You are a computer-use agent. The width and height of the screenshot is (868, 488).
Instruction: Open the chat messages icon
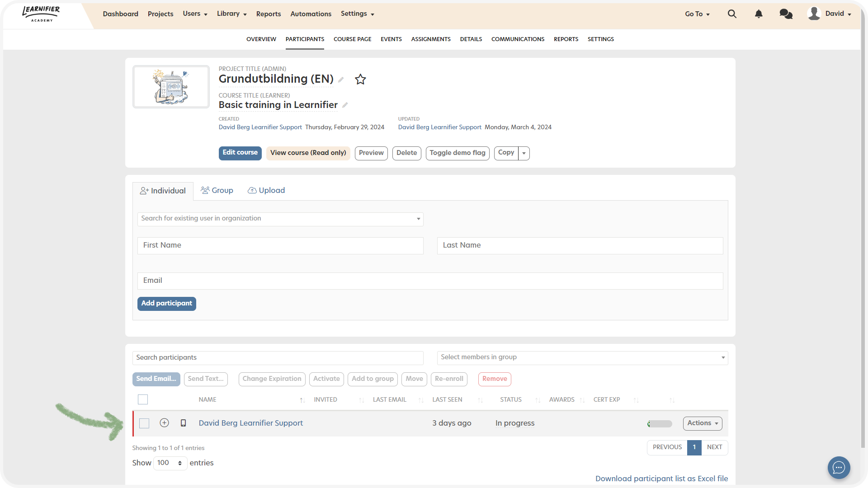(x=786, y=14)
